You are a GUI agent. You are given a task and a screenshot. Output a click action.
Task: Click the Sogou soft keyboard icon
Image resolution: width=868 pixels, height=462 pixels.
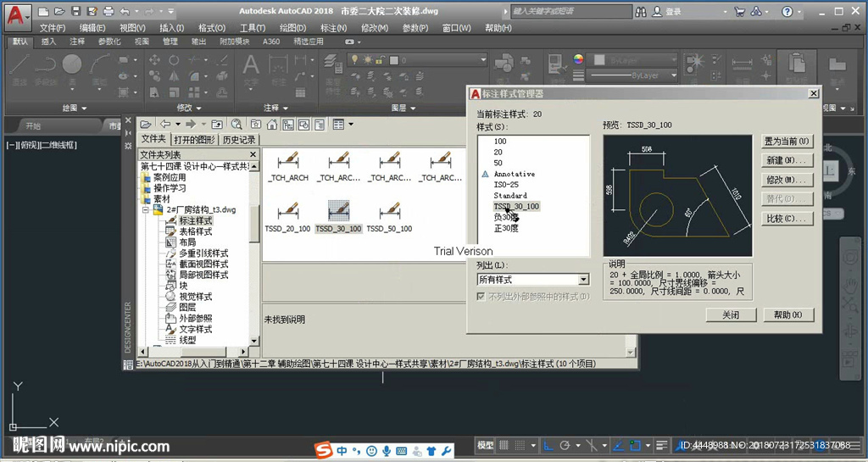click(x=401, y=451)
